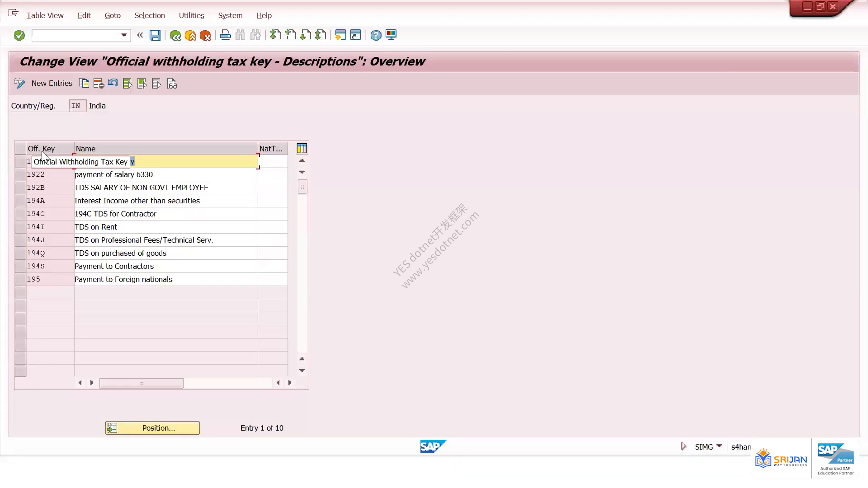Viewport: 868px width, 488px height.
Task: Click the green Back icon
Action: point(175,35)
